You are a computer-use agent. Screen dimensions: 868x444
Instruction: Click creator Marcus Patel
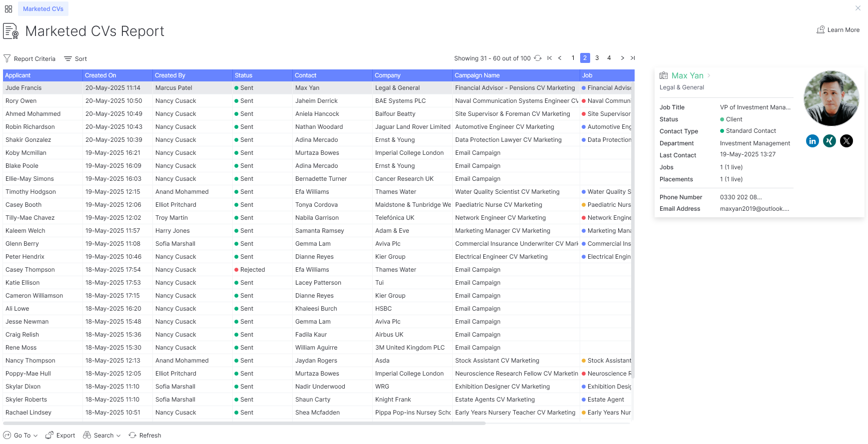coord(174,88)
